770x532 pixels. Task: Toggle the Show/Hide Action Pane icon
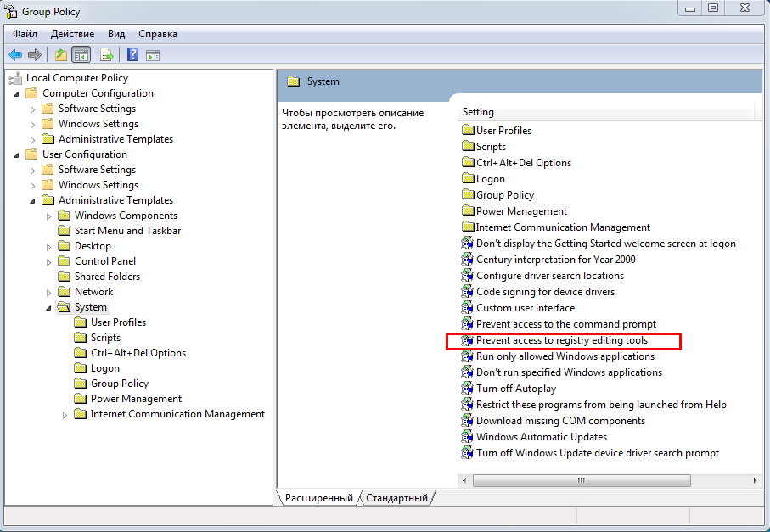pos(153,55)
